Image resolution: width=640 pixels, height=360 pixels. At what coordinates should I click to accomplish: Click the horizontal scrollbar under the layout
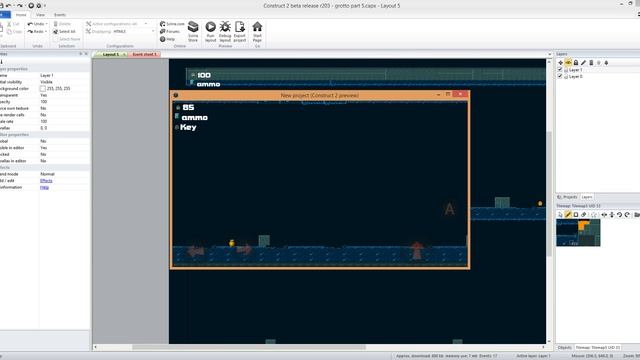249,347
